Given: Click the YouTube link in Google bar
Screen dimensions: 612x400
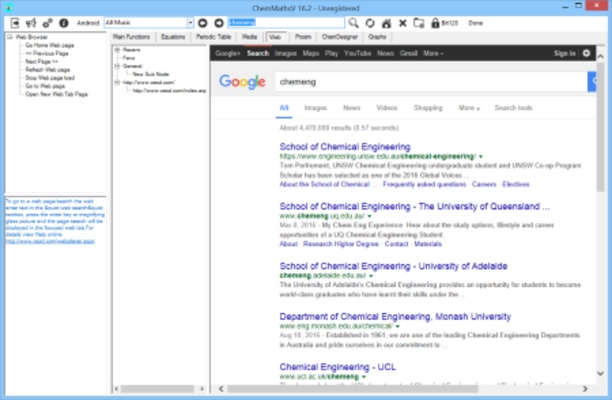Looking at the screenshot, I should (x=358, y=53).
